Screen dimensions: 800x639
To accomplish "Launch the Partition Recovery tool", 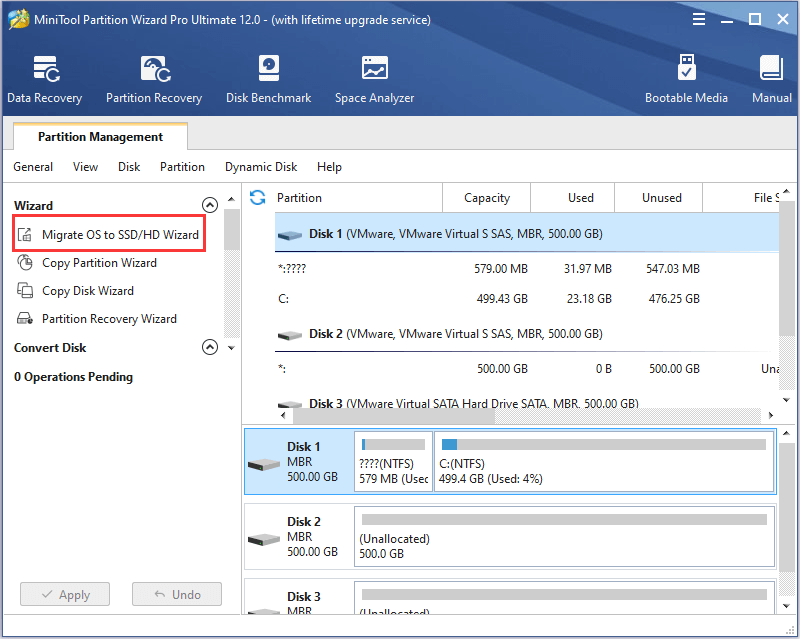I will pyautogui.click(x=154, y=79).
